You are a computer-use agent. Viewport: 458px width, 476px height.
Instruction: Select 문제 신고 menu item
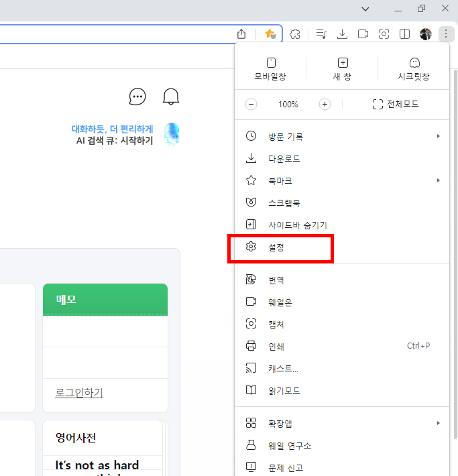pyautogui.click(x=342, y=467)
